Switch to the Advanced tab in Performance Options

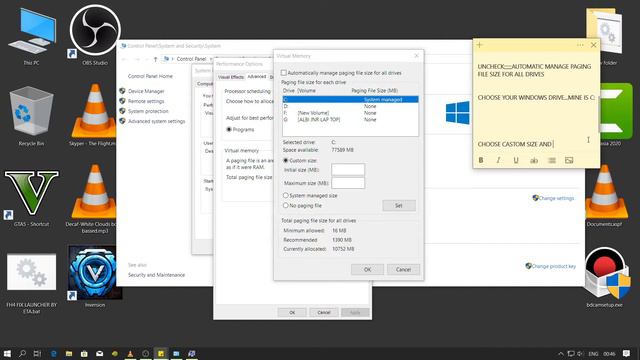pos(257,76)
